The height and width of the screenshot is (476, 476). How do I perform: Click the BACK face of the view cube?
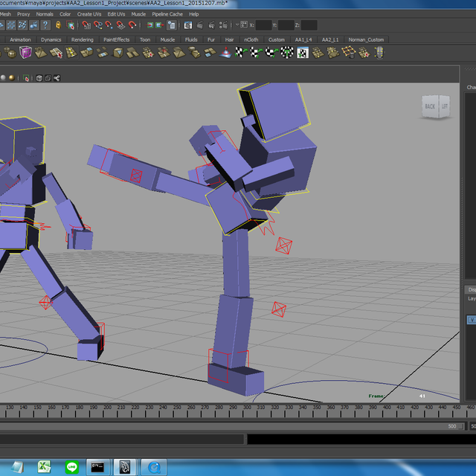pyautogui.click(x=430, y=107)
